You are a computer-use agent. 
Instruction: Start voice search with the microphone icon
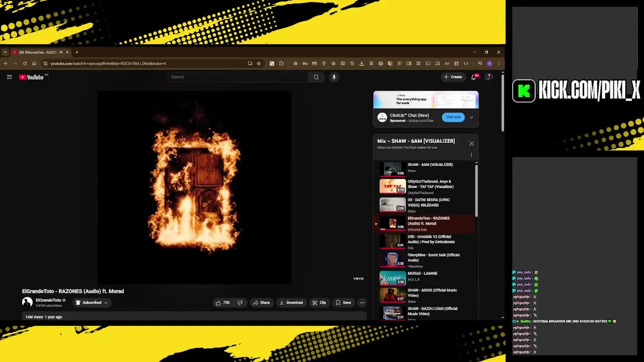pos(334,77)
